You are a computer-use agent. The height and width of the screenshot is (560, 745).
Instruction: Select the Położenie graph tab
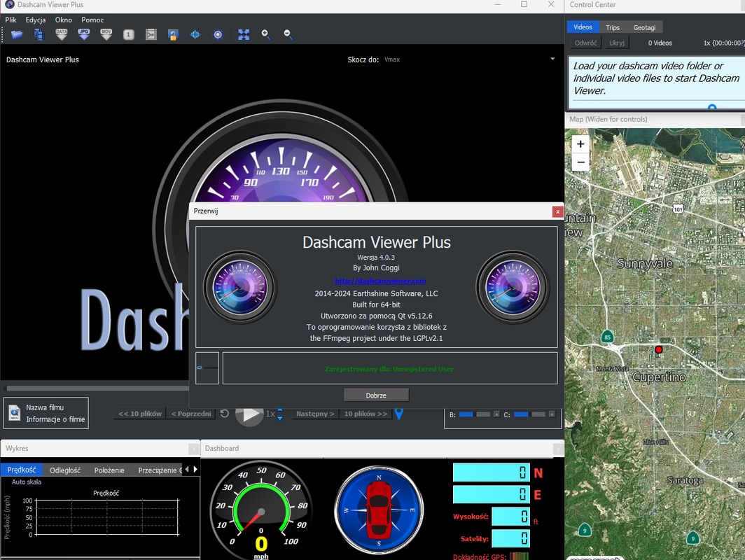coord(109,470)
